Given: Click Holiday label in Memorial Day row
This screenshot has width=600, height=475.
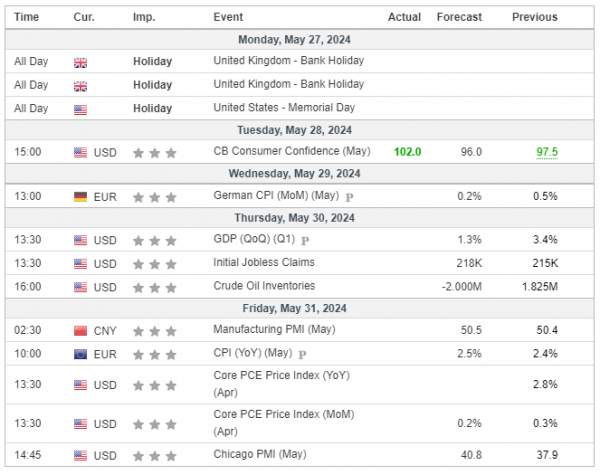Looking at the screenshot, I should pos(153,109).
